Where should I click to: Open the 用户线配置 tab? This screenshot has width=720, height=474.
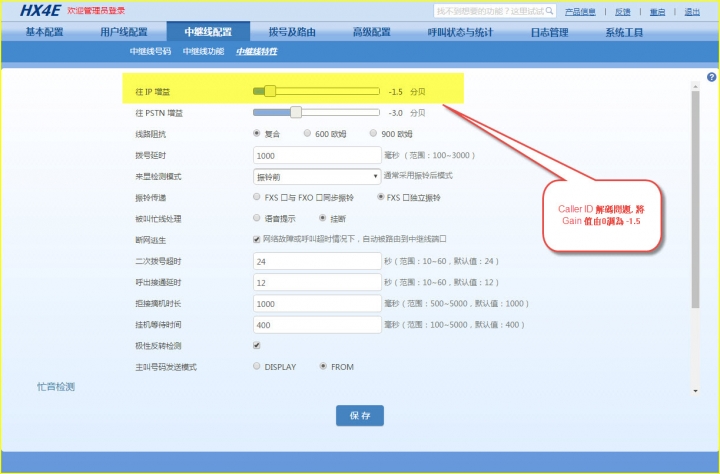coord(124,32)
